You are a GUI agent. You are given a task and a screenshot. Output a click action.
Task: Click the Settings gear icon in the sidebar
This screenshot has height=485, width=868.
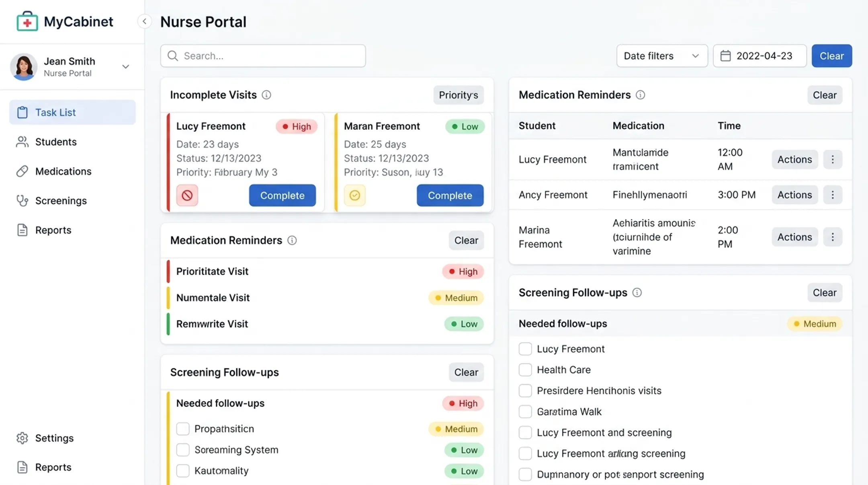pyautogui.click(x=23, y=438)
